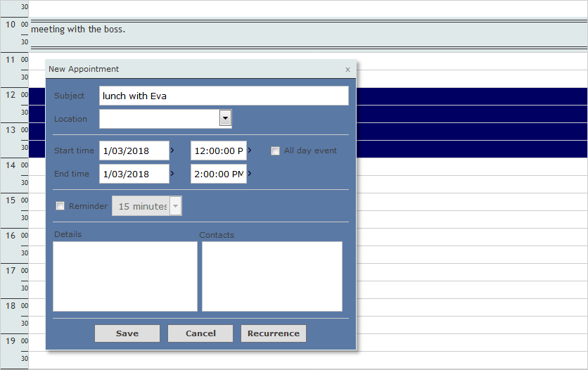Expand the 15 minutes reminder dropdown
Viewport: 588px width, 370px height.
click(x=175, y=206)
